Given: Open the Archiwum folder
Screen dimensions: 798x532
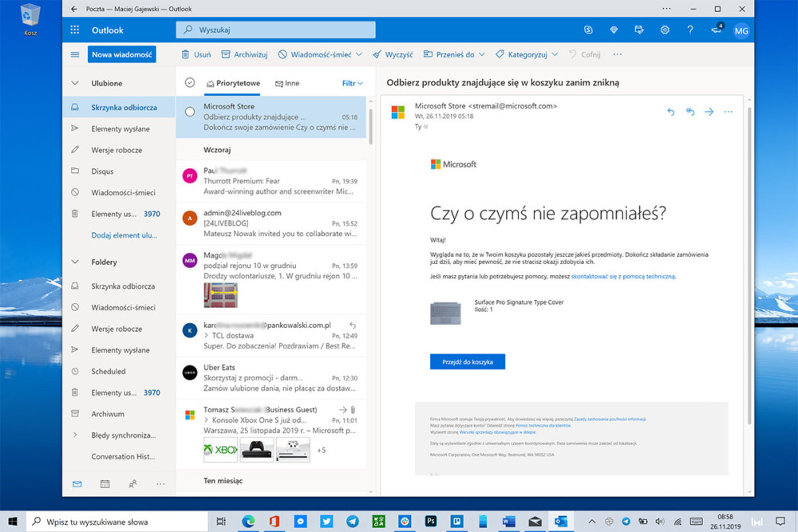Looking at the screenshot, I should coord(119,414).
